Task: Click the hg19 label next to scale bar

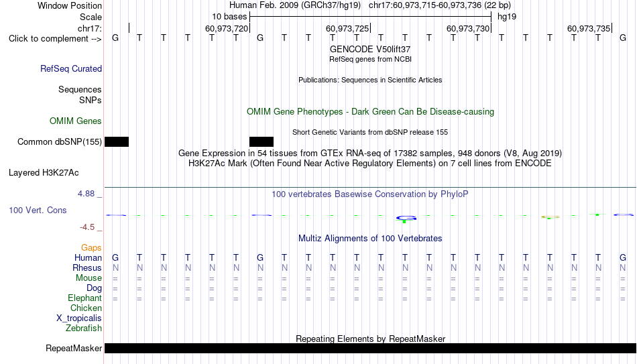Action: pyautogui.click(x=507, y=17)
